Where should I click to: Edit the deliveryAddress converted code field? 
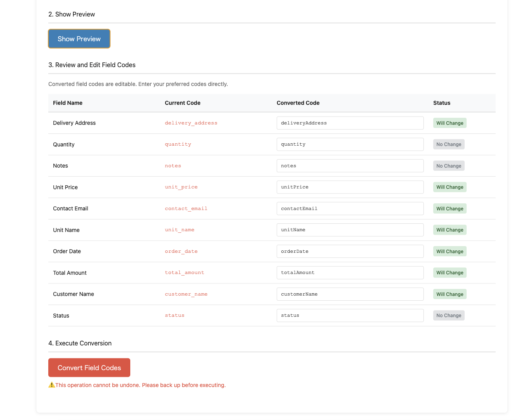point(350,123)
